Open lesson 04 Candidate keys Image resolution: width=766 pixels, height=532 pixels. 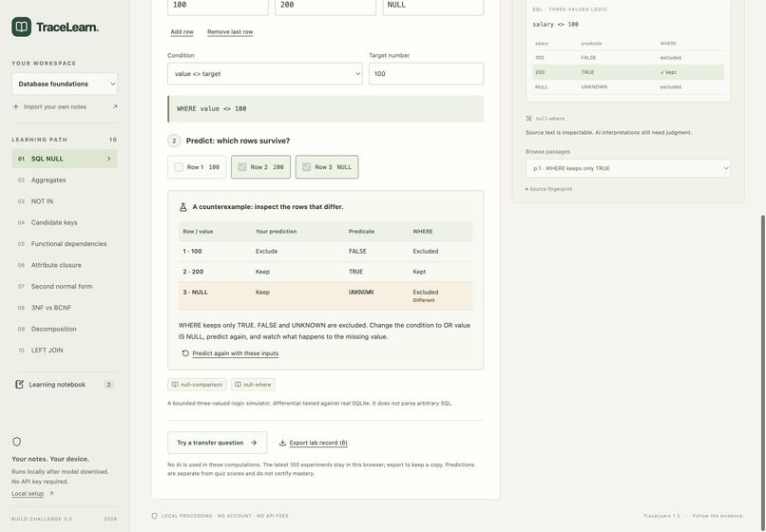(65, 222)
